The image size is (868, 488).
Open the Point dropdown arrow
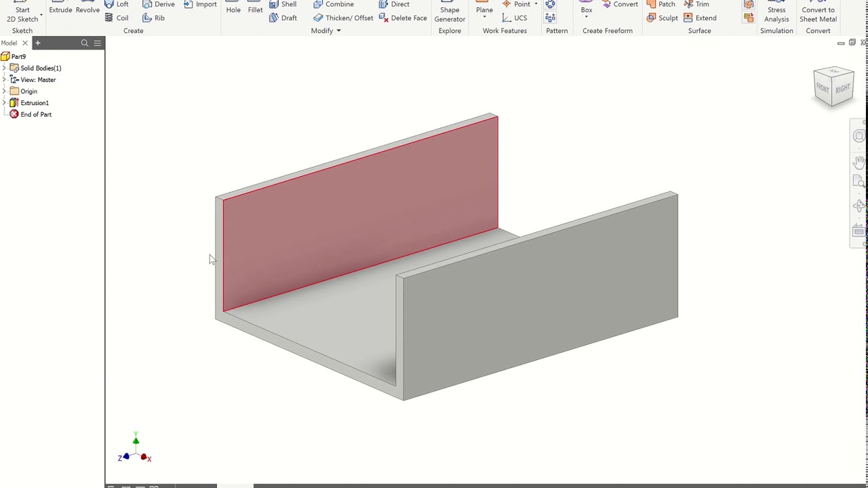(x=536, y=4)
